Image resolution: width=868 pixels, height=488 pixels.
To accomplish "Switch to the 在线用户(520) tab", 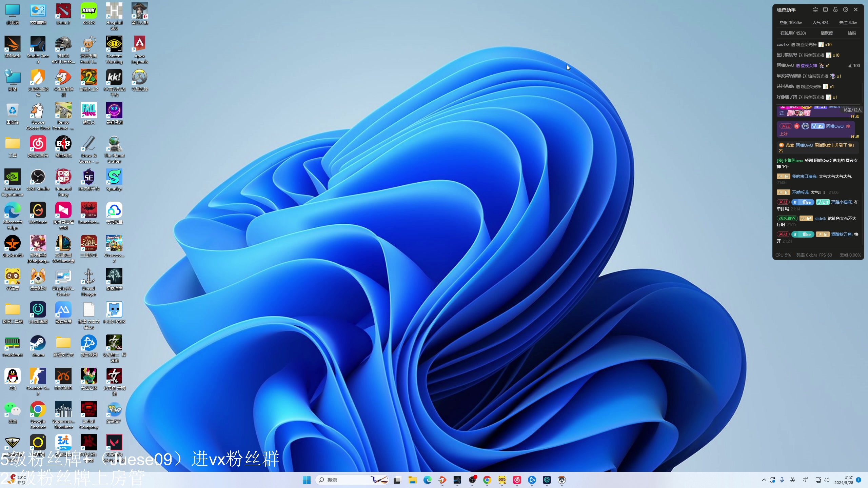I will click(x=793, y=33).
